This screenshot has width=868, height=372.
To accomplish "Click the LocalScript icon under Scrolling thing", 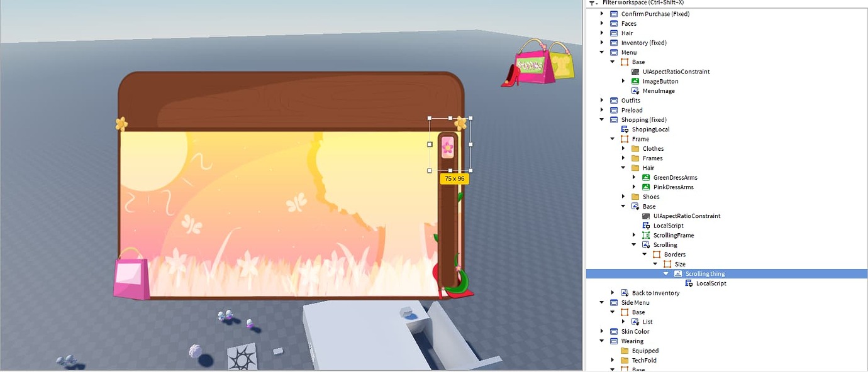I will click(689, 283).
